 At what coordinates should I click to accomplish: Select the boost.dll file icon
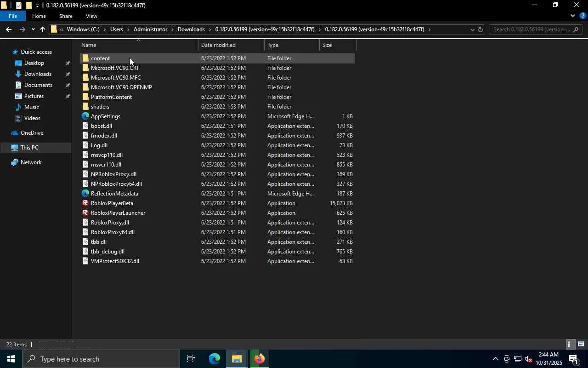pos(85,126)
